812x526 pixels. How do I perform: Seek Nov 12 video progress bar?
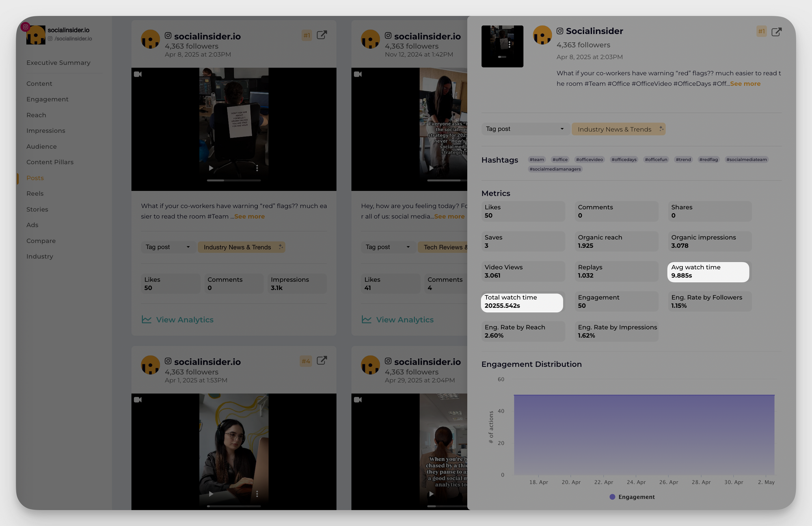pyautogui.click(x=447, y=180)
